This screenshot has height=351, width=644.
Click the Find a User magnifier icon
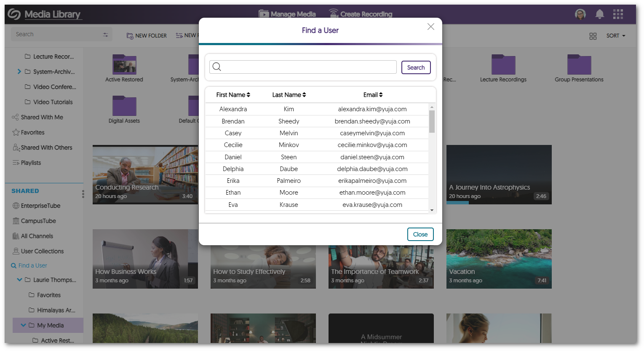[13, 265]
